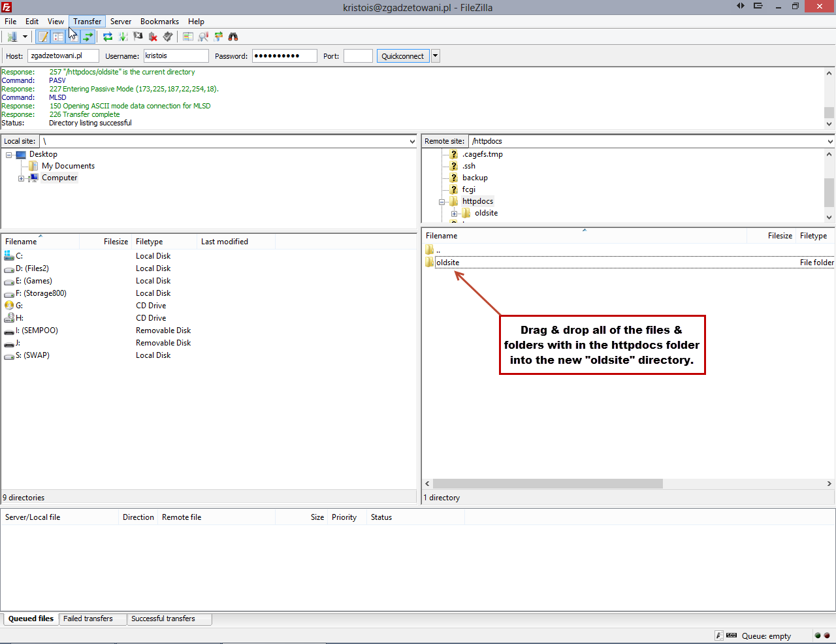Screen dimensions: 836x644
Task: Click the H: CD drive icon
Action: (9, 318)
